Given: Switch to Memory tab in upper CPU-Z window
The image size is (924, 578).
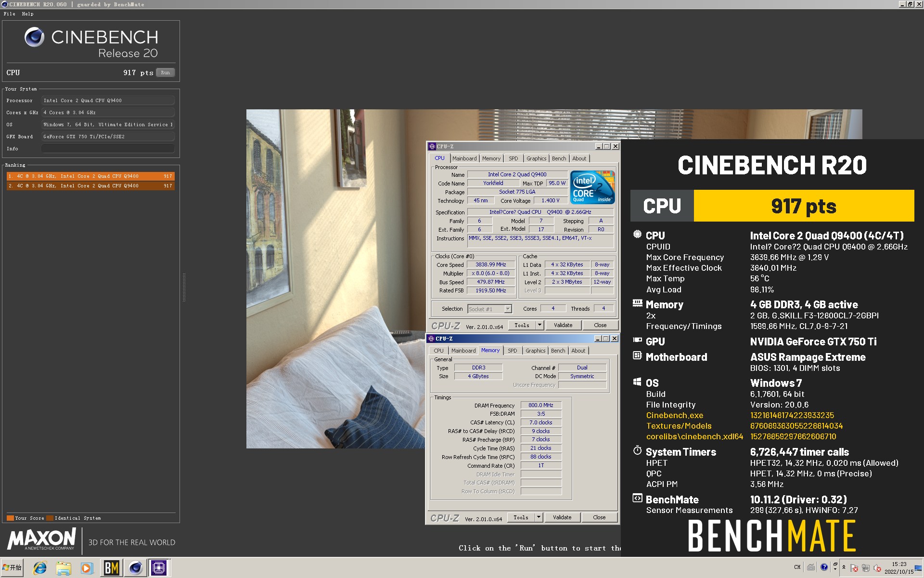Looking at the screenshot, I should [491, 158].
